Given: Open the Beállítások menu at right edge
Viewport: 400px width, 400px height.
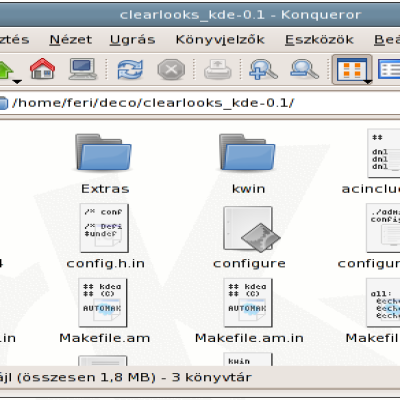Looking at the screenshot, I should point(387,40).
